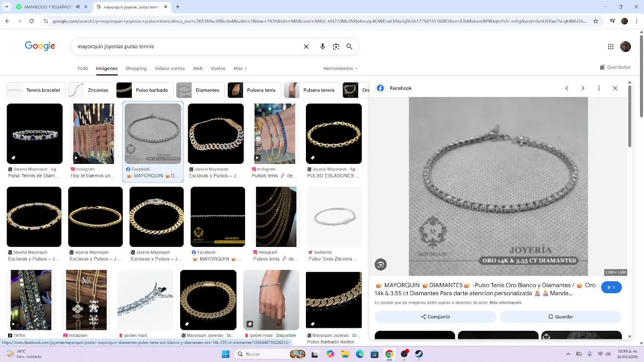Switch to the Vuelos tab
The height and width of the screenshot is (362, 644).
coord(218,68)
